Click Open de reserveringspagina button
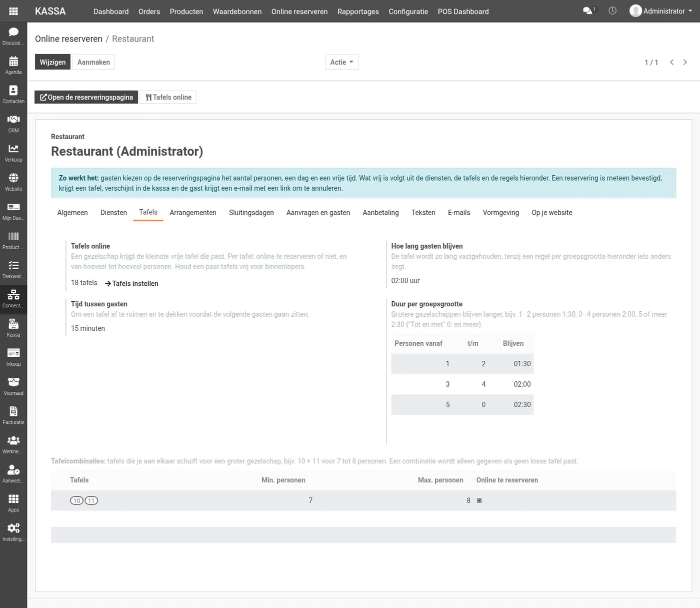Viewport: 700px width, 608px height. [86, 97]
